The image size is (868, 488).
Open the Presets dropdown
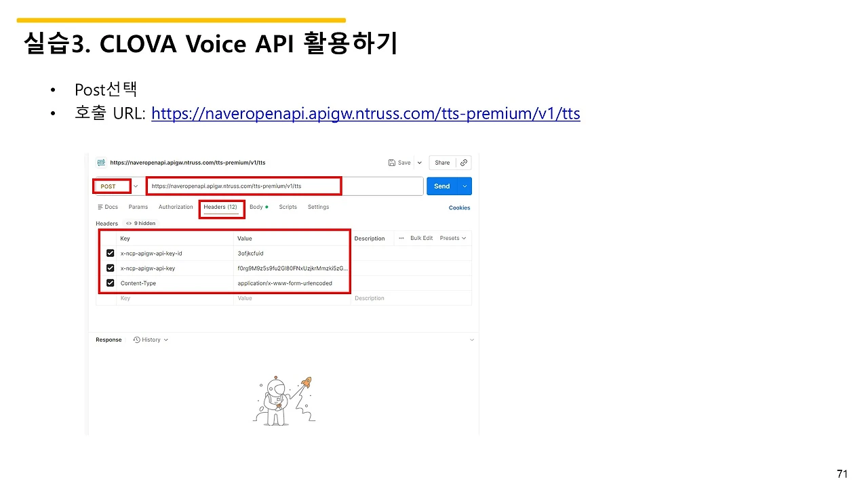454,238
